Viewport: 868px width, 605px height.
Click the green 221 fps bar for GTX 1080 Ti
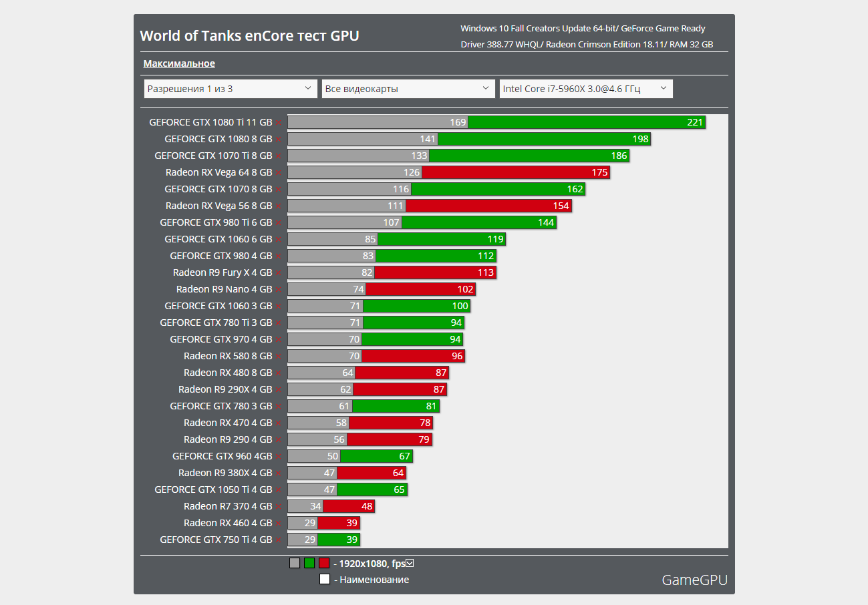[586, 122]
